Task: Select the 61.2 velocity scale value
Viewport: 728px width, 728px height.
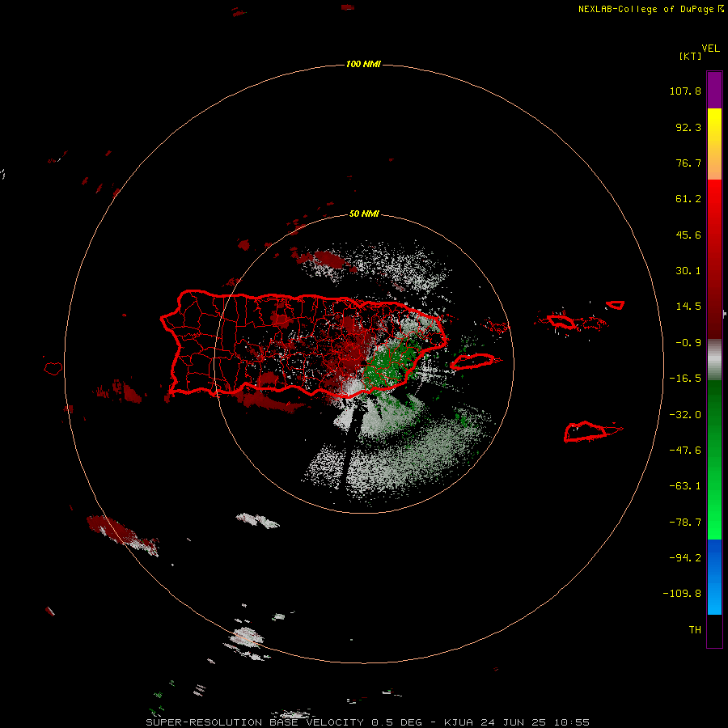Action: (x=688, y=199)
